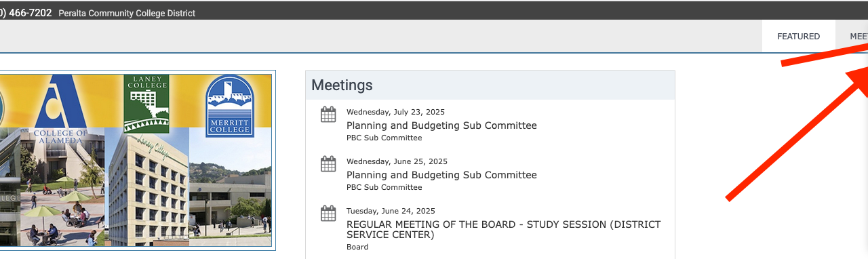Open July 23 Planning and Budgeting Sub Committee
This screenshot has width=868, height=259.
pos(441,125)
